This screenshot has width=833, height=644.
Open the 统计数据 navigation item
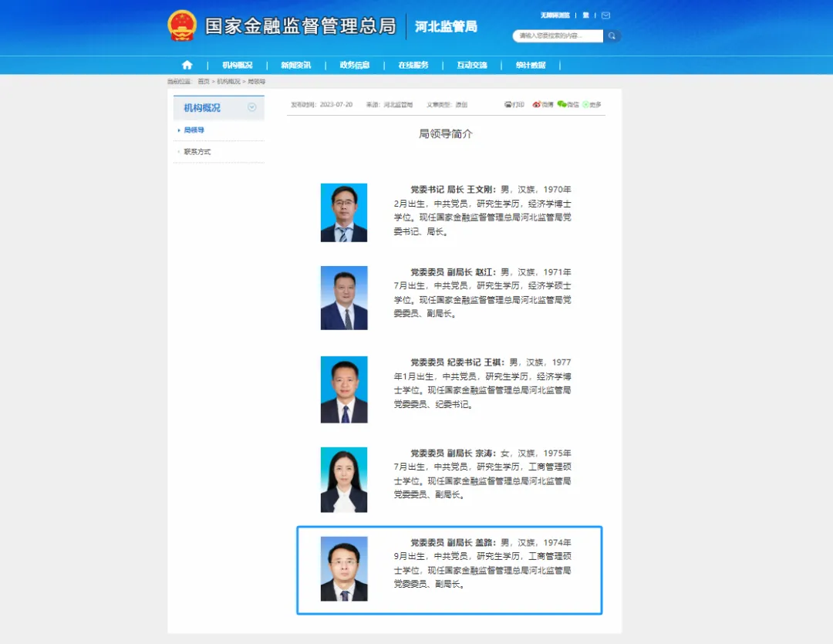[531, 66]
